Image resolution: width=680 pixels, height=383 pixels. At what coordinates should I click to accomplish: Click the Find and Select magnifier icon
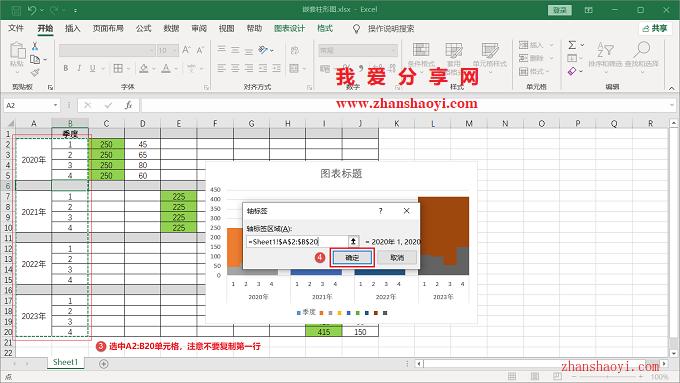(x=641, y=49)
